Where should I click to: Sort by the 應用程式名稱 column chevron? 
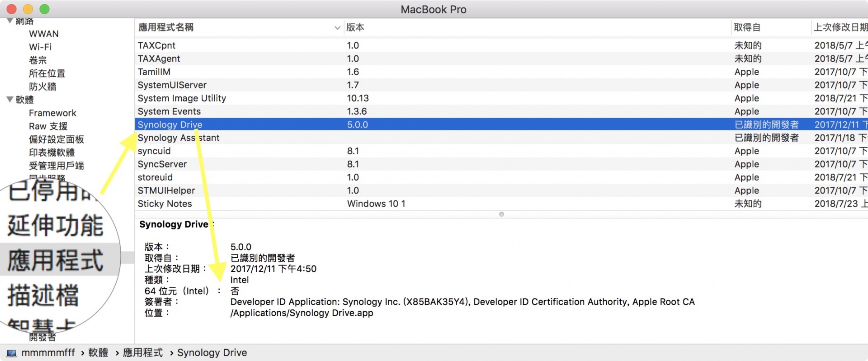(x=337, y=28)
